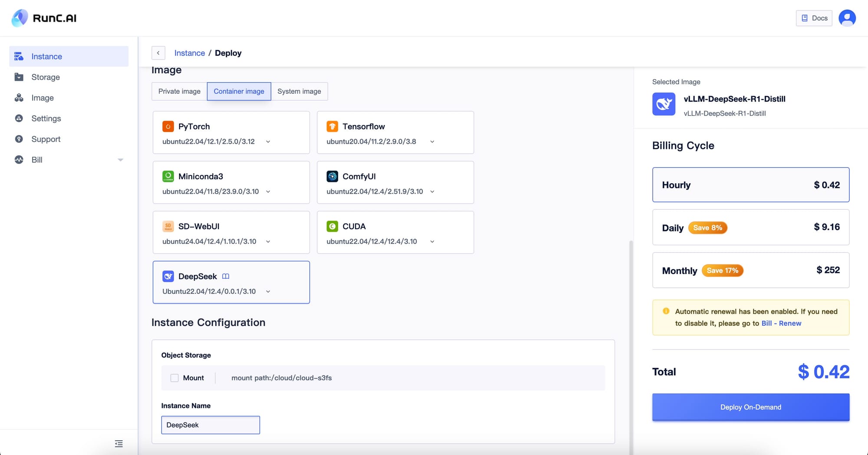Go back using the chevron button
The image size is (868, 455).
158,53
